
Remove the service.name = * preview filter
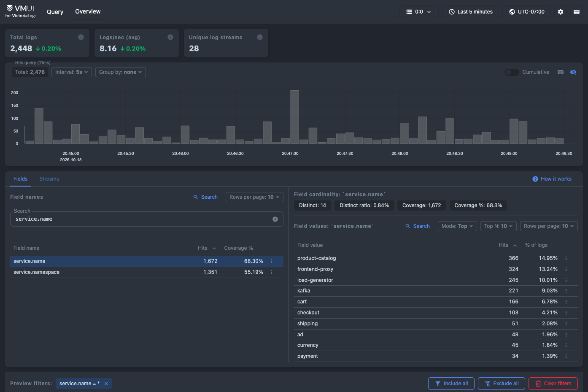(x=106, y=384)
